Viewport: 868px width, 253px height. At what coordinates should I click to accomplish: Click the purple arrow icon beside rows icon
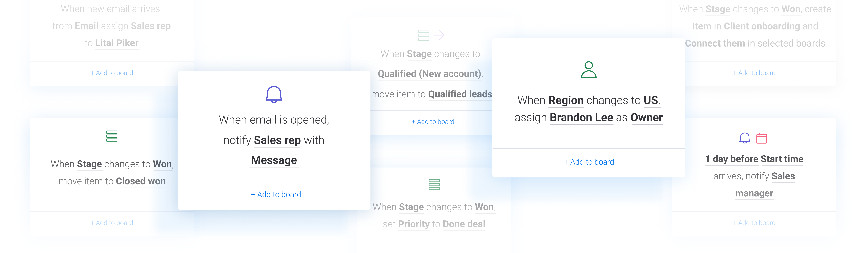(439, 35)
